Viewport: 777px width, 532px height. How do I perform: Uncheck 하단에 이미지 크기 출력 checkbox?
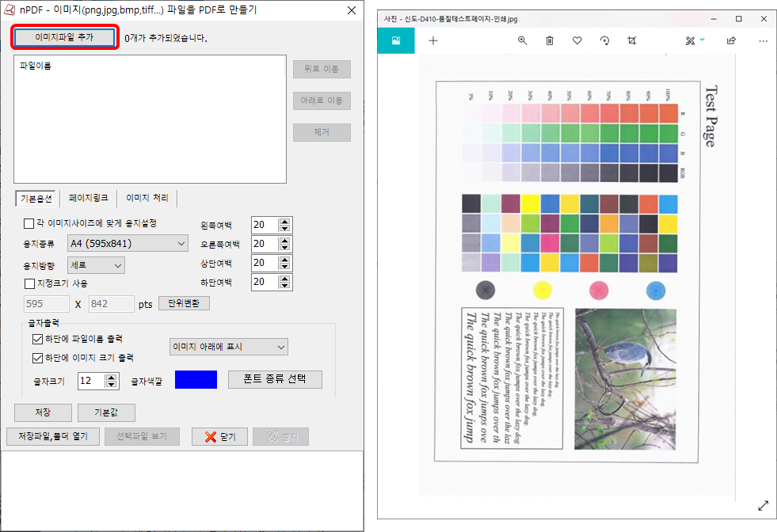37,358
